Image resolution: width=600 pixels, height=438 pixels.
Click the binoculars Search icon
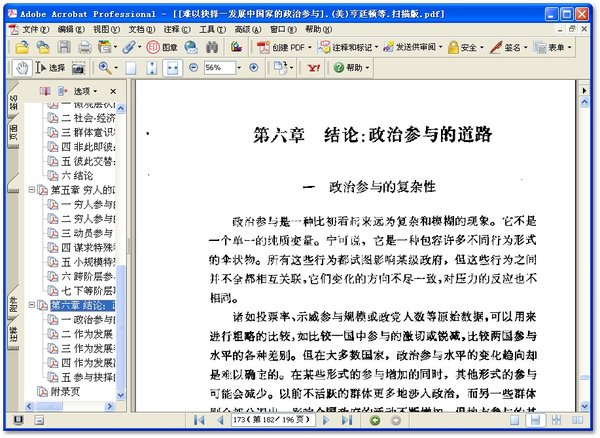212,47
